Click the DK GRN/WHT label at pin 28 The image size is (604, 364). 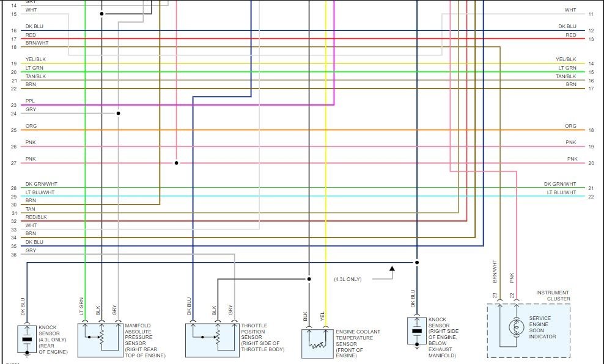pyautogui.click(x=41, y=184)
